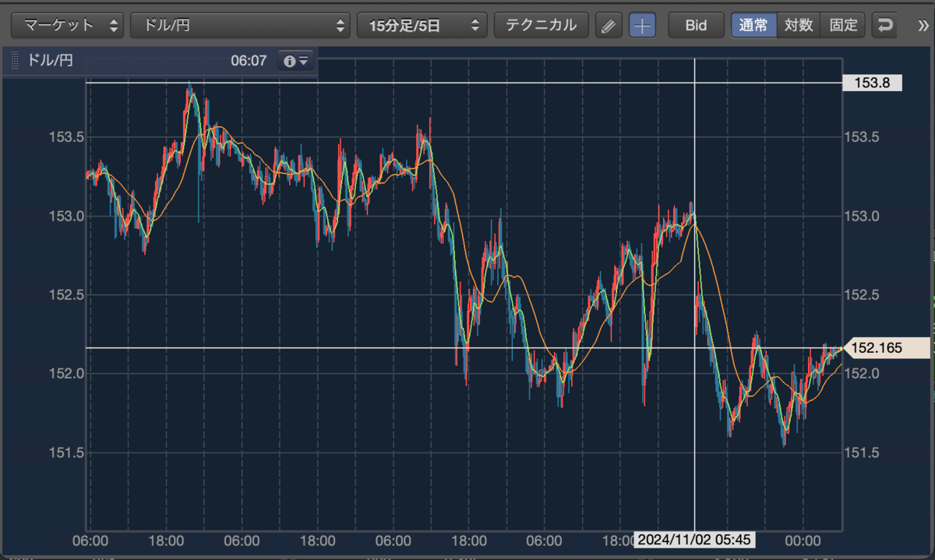The image size is (935, 560).
Task: Click the 00:00 label on time axis
Action: [x=803, y=541]
